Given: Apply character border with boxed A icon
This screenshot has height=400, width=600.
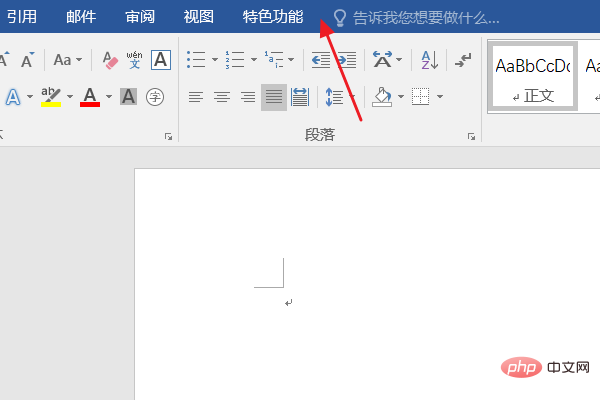Looking at the screenshot, I should point(160,60).
